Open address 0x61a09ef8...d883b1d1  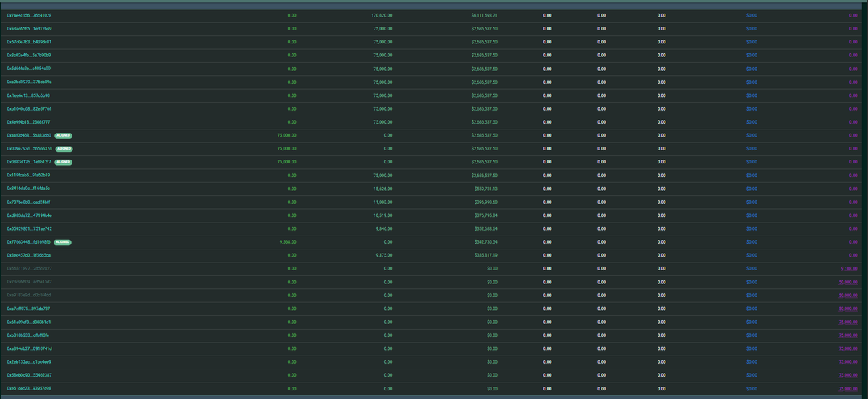[x=28, y=322]
